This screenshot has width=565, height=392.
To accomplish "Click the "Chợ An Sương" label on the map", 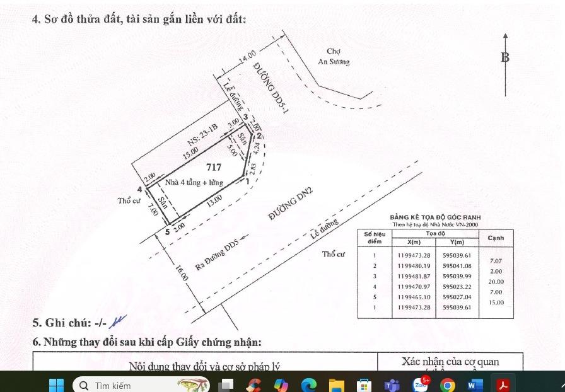I will click(x=334, y=57).
